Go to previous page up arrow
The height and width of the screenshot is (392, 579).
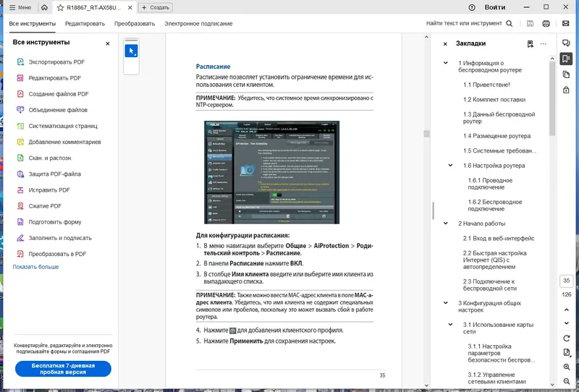pos(567,310)
